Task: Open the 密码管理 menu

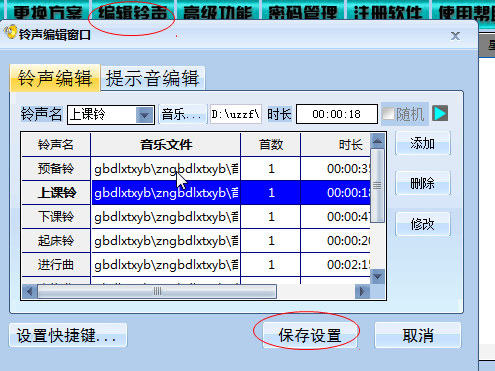Action: [x=303, y=12]
